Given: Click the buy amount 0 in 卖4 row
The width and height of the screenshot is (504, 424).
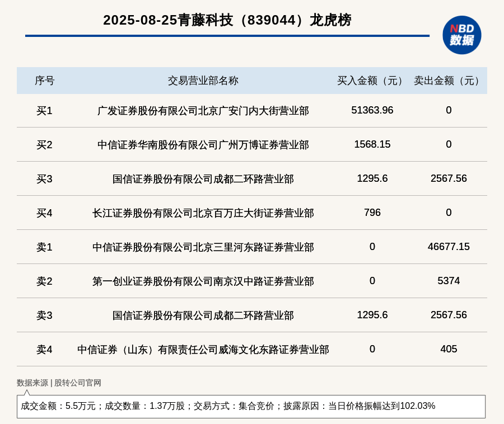Looking at the screenshot, I should coord(372,349).
